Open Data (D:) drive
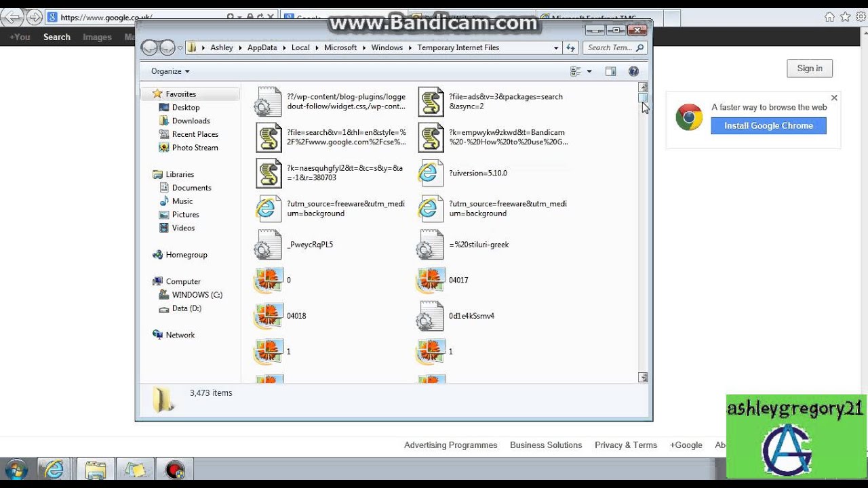This screenshot has height=488, width=868. pos(186,308)
